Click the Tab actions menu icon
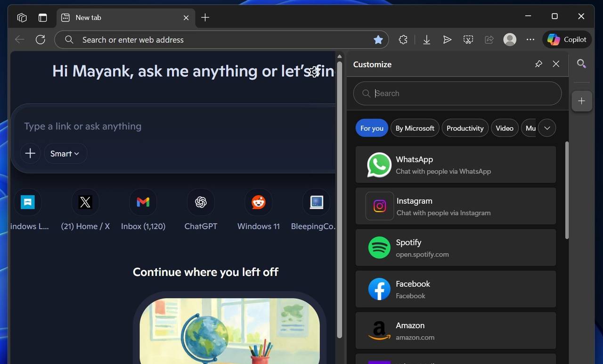Image resolution: width=603 pixels, height=364 pixels. [x=42, y=17]
